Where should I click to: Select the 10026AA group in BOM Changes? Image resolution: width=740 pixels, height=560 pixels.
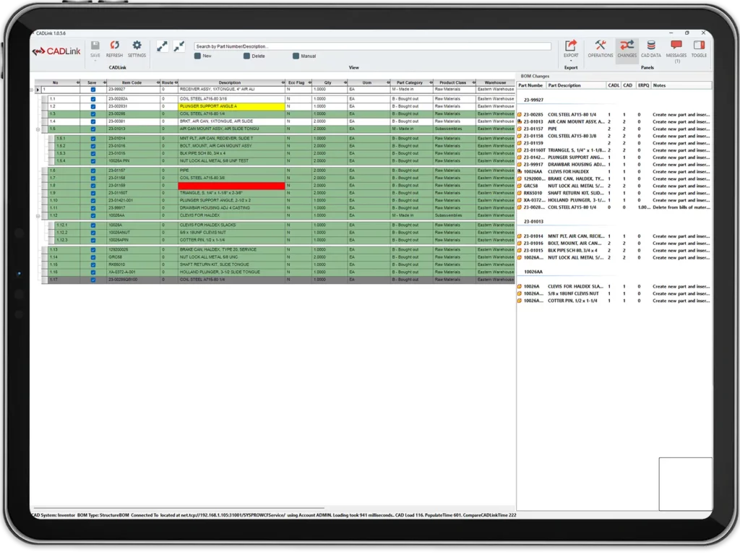tap(533, 272)
